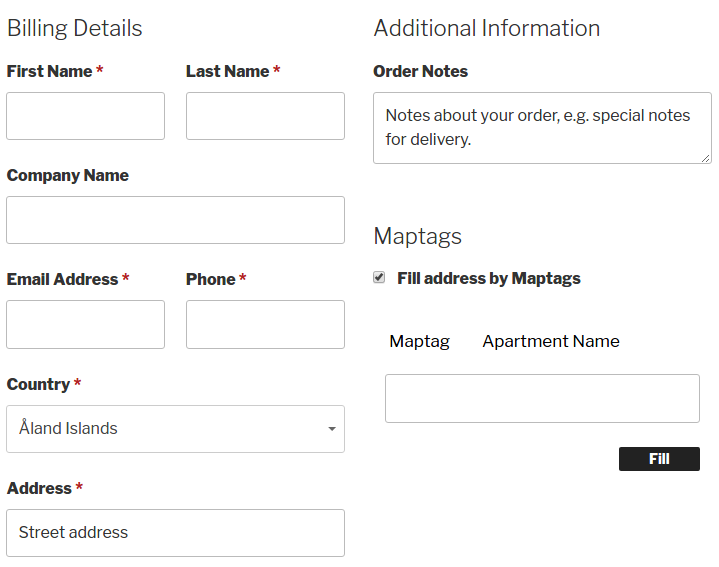Click the "Company Name" label

[67, 175]
